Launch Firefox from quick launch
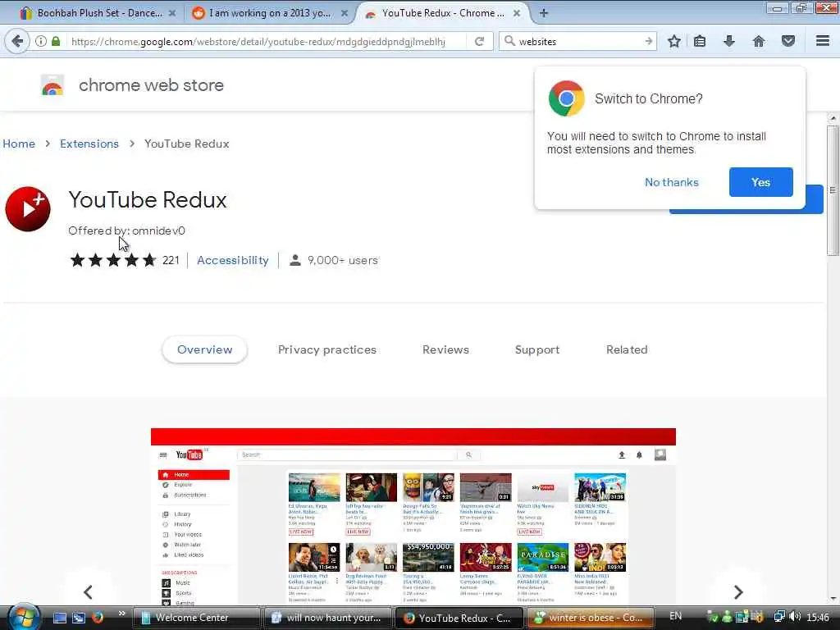The image size is (840, 630). coord(98,618)
